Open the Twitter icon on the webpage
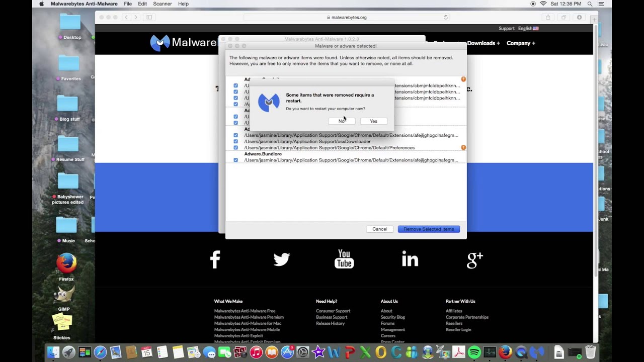This screenshot has height=362, width=644. tap(282, 259)
